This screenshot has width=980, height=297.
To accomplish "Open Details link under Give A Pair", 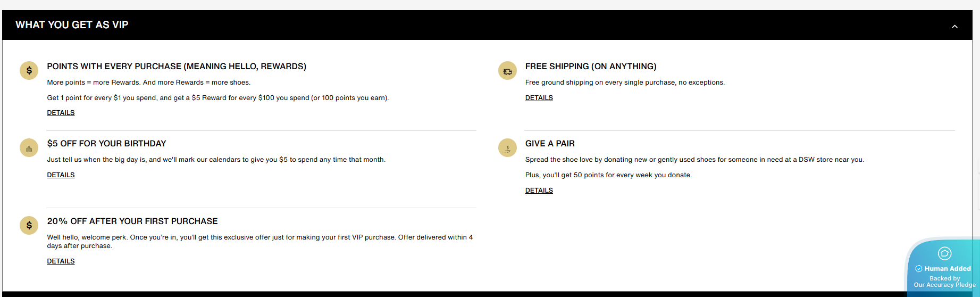I will (x=539, y=191).
